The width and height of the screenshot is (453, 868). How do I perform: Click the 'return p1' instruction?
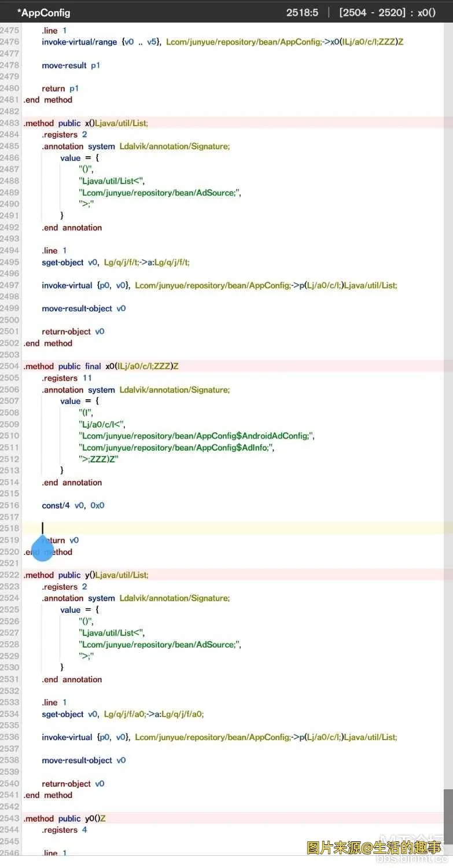tap(60, 89)
